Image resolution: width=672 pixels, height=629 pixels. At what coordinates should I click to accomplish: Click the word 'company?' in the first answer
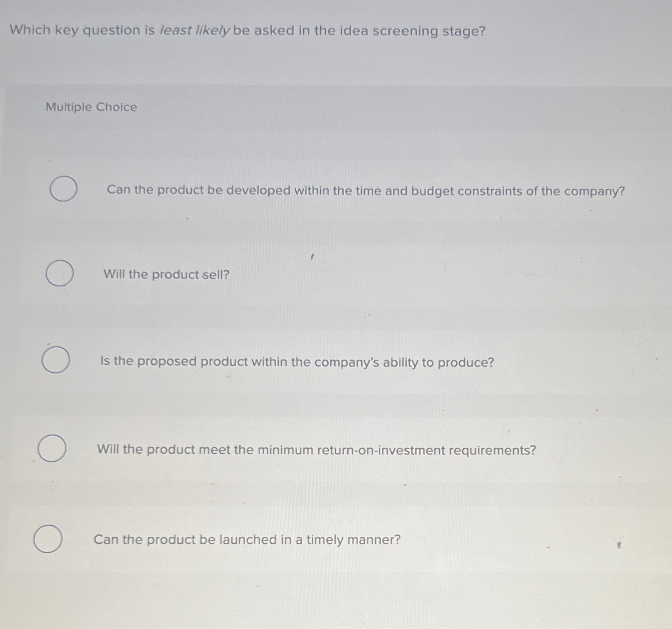596,191
